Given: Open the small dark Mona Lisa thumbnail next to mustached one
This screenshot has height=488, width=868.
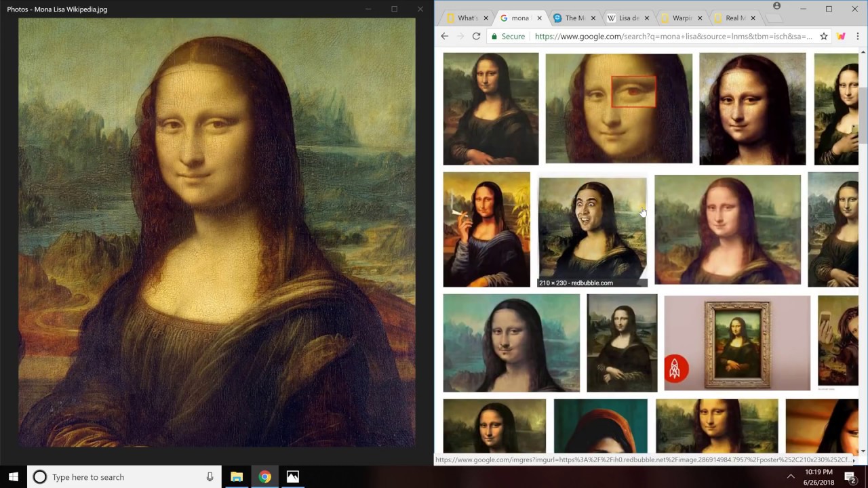Looking at the screenshot, I should coord(622,343).
